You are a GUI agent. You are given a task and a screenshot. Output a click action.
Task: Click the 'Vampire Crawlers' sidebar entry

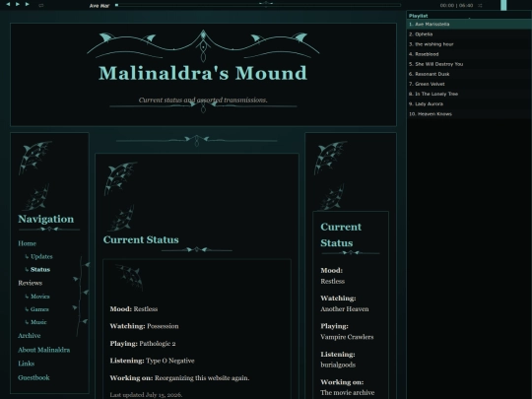pos(347,337)
